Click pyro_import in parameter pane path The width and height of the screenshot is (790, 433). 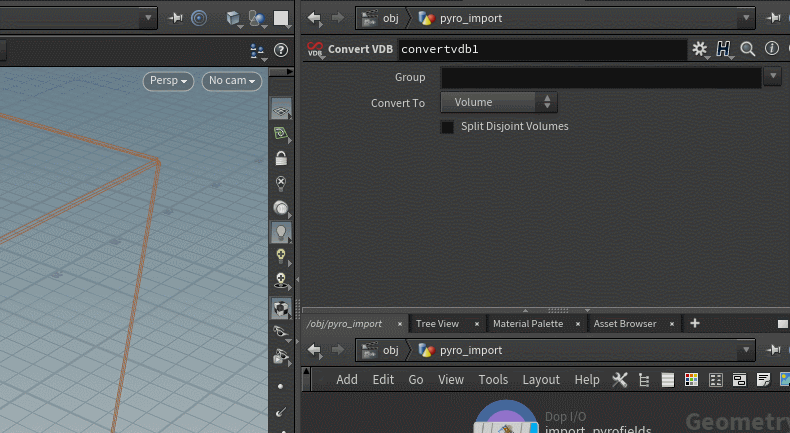click(461, 19)
